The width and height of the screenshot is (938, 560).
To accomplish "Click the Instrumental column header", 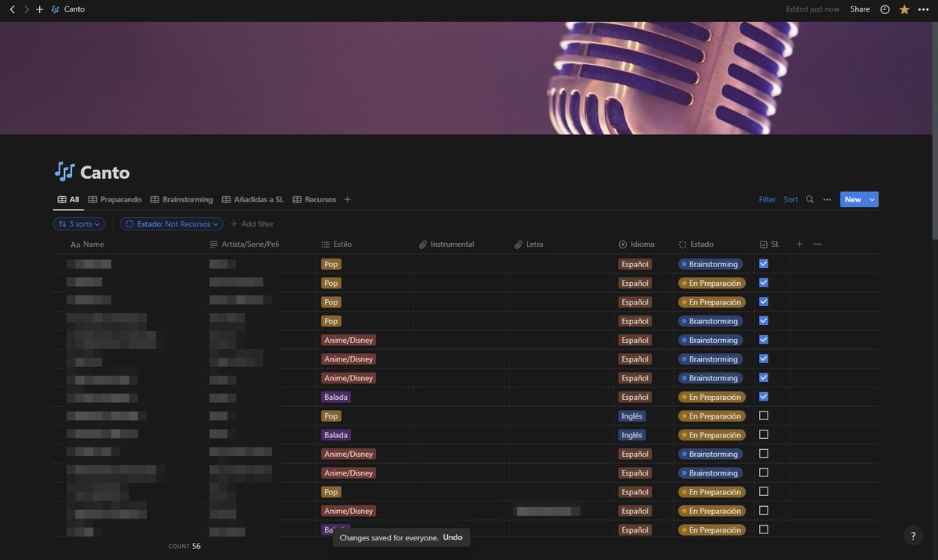I will click(447, 244).
